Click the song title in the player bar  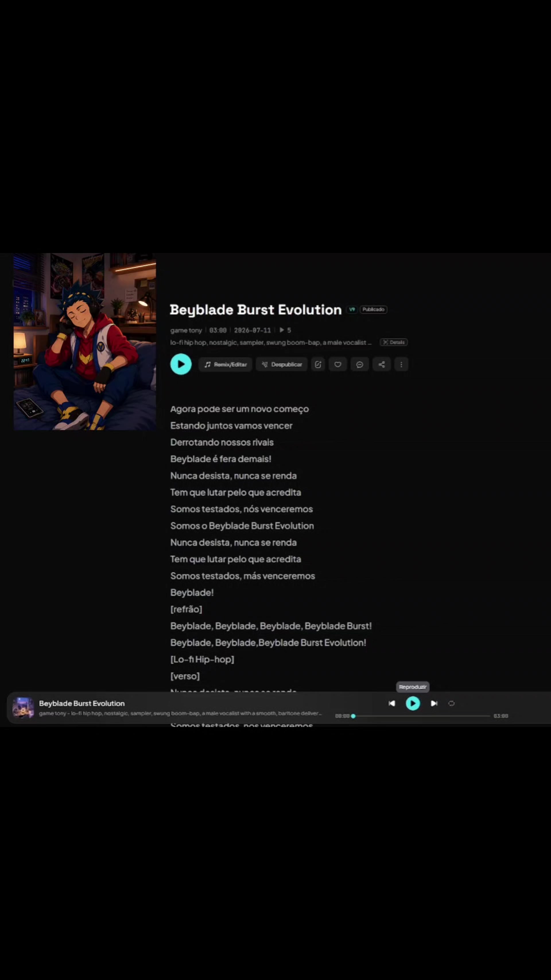(x=82, y=703)
